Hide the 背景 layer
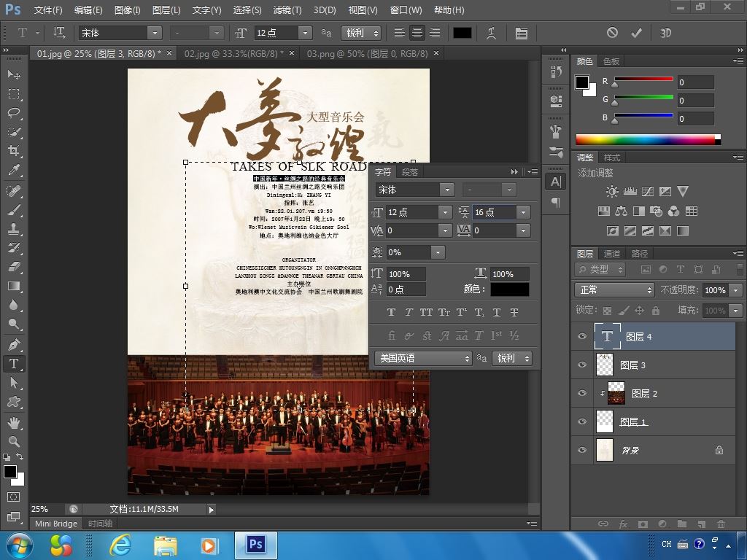This screenshot has width=747, height=560. coord(582,450)
